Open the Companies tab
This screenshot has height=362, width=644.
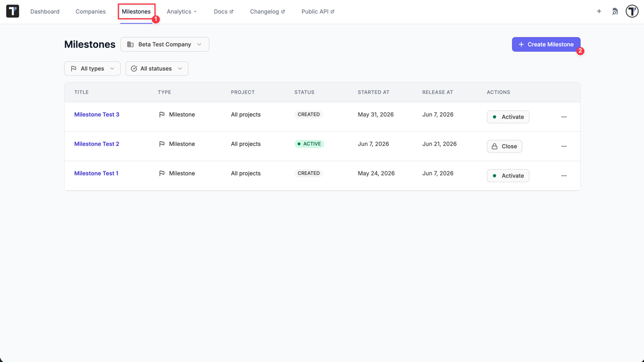91,12
